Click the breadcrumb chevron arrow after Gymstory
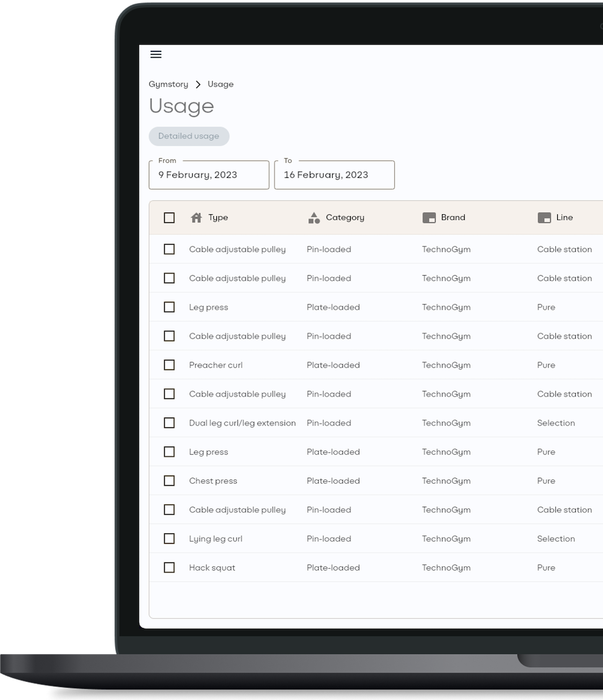The width and height of the screenshot is (603, 700). (x=198, y=84)
